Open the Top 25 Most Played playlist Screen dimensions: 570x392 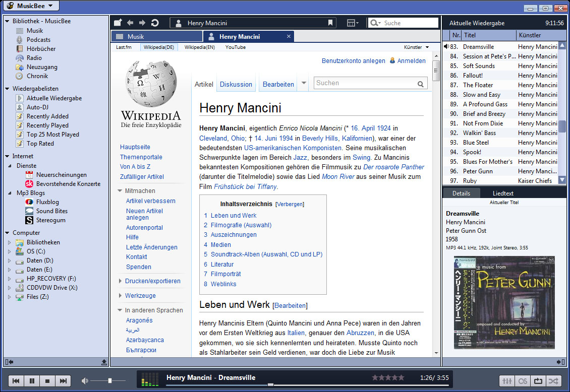52,135
